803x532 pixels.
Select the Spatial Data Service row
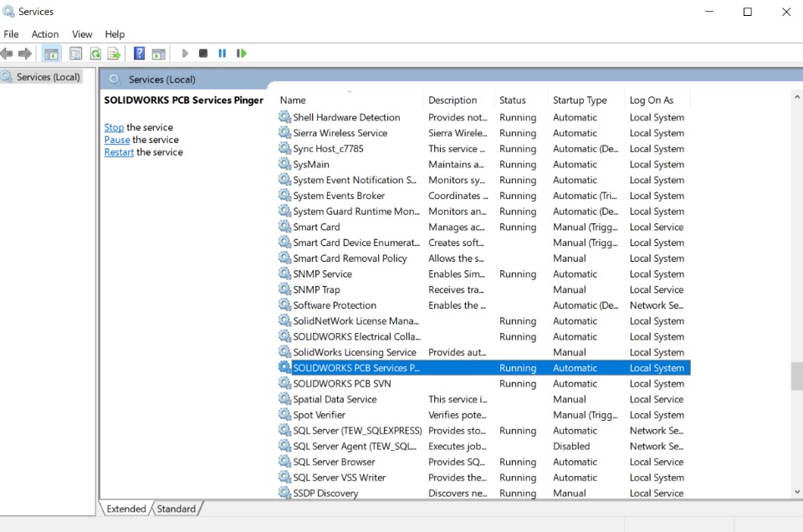pos(484,399)
